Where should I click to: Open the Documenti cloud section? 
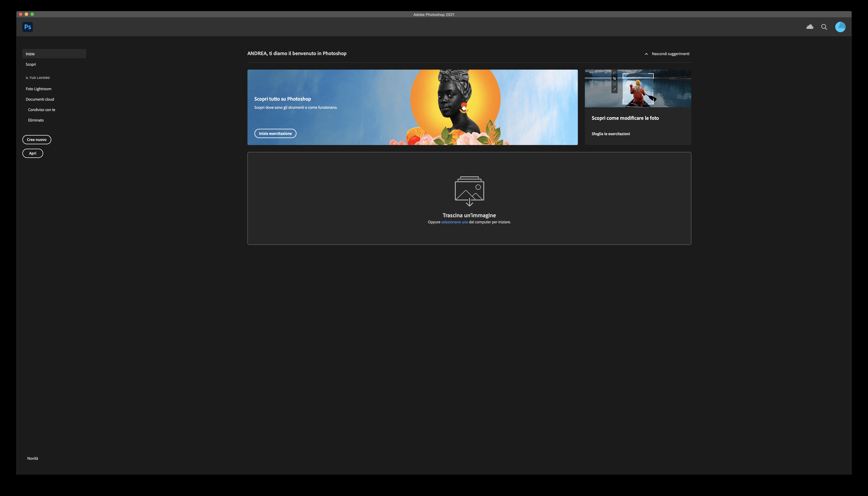(x=40, y=99)
